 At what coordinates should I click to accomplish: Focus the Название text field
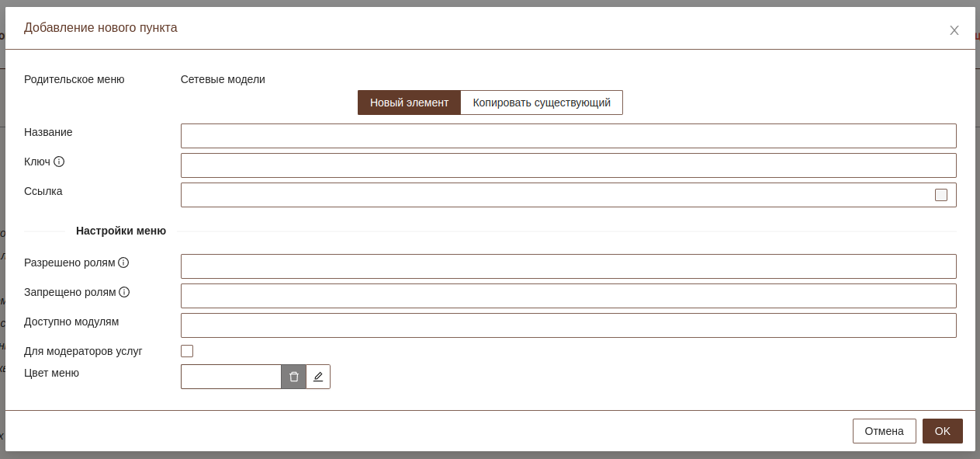point(568,136)
